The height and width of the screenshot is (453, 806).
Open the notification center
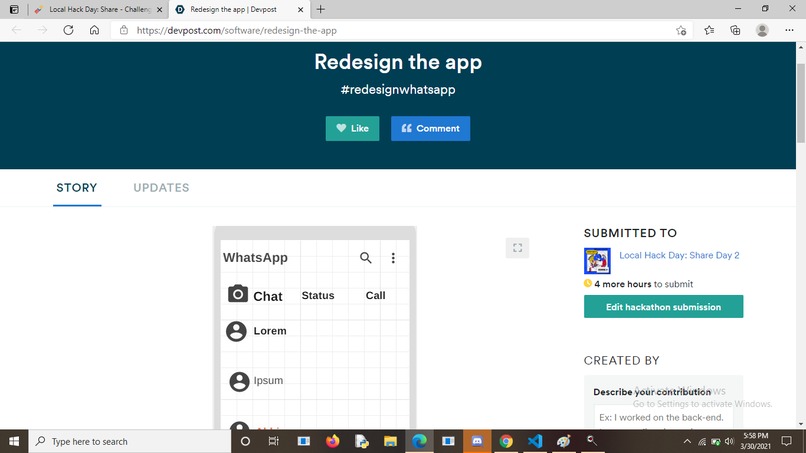click(786, 441)
